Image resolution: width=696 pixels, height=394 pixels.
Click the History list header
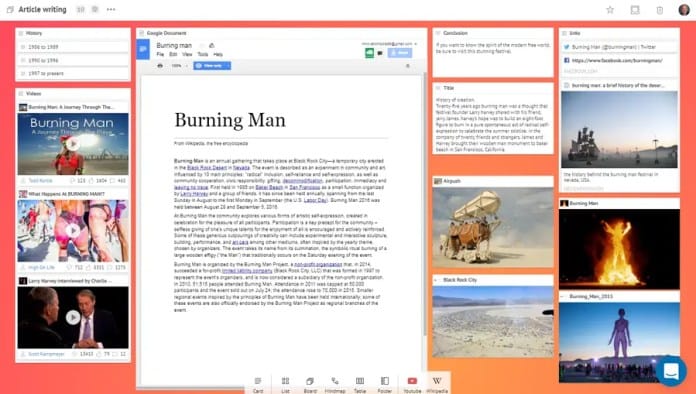pyautogui.click(x=73, y=33)
